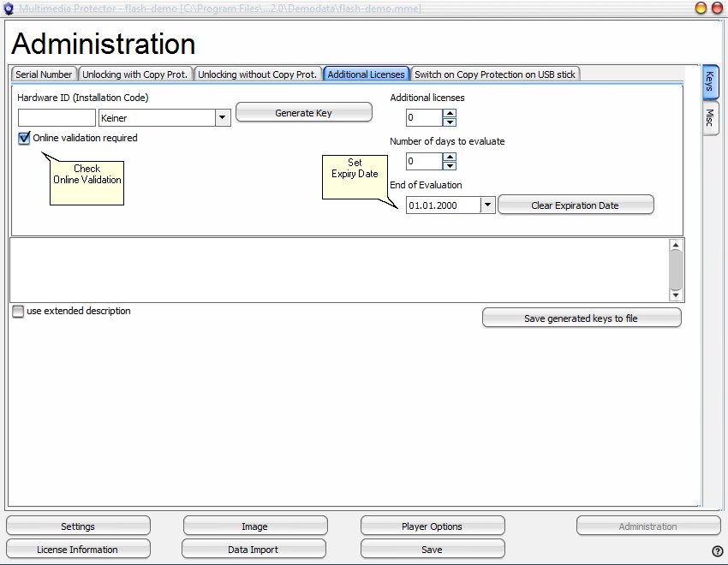Increase Number of days to evaluate
The width and height of the screenshot is (728, 565).
[x=450, y=157]
